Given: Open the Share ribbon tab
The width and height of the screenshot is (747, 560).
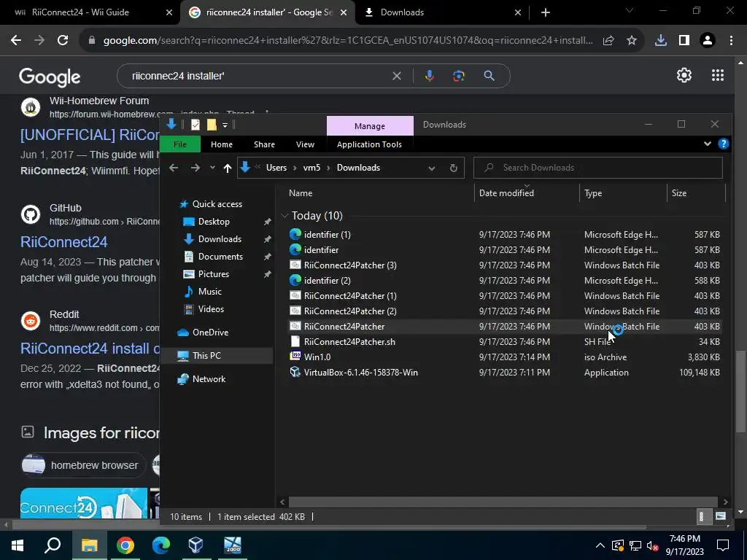Looking at the screenshot, I should pyautogui.click(x=264, y=144).
